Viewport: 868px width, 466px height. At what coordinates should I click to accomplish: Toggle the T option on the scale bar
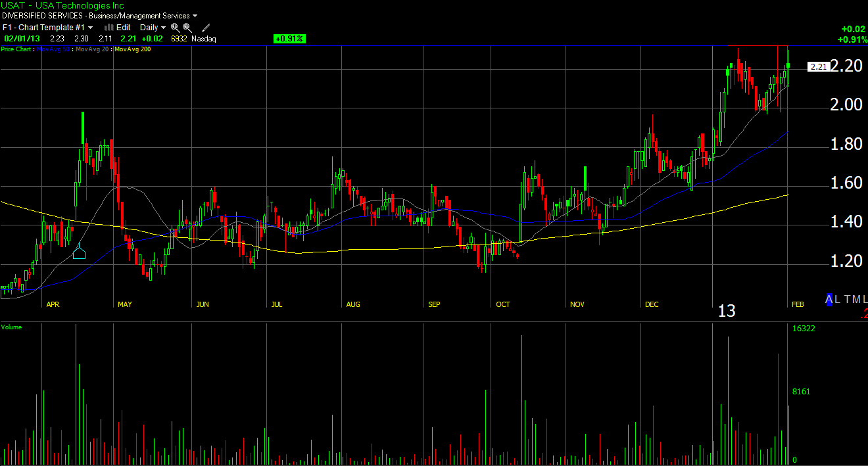848,299
